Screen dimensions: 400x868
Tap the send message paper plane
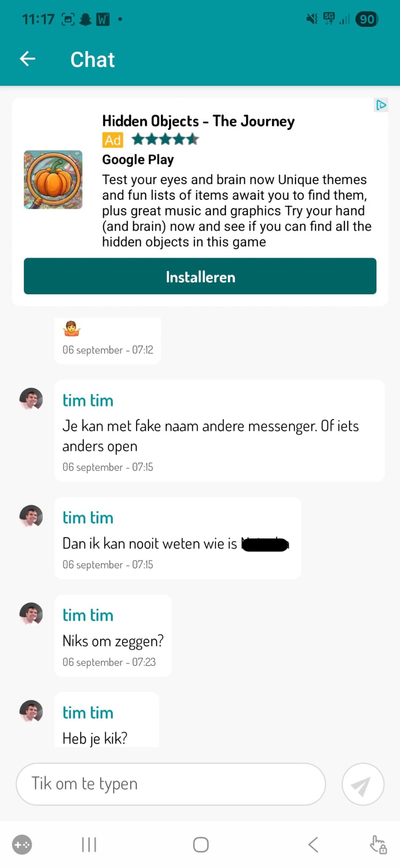tap(363, 784)
